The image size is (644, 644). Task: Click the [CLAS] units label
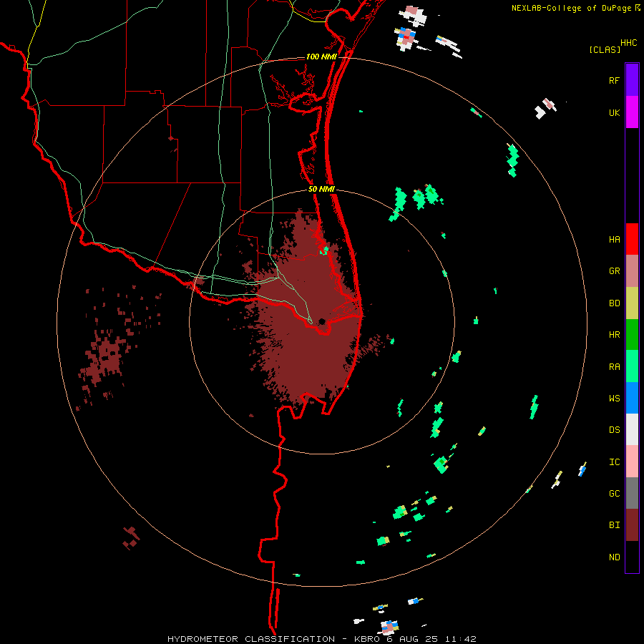tap(605, 49)
